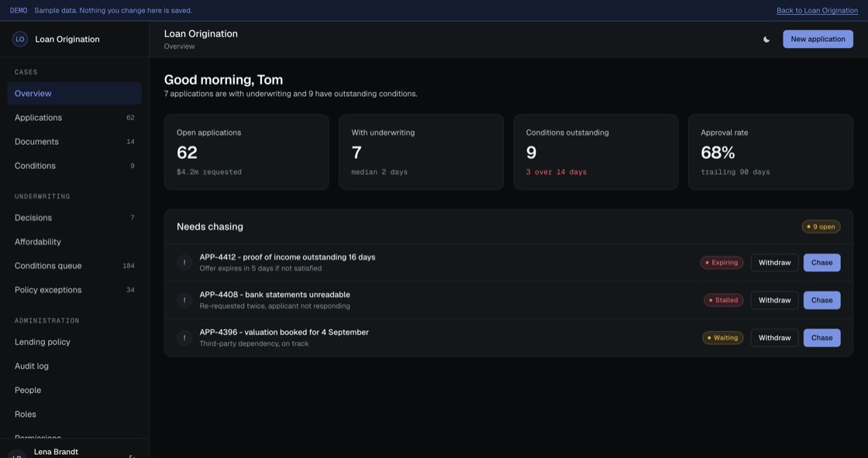This screenshot has width=868, height=458.
Task: Open the Approval rate card
Action: (770, 153)
